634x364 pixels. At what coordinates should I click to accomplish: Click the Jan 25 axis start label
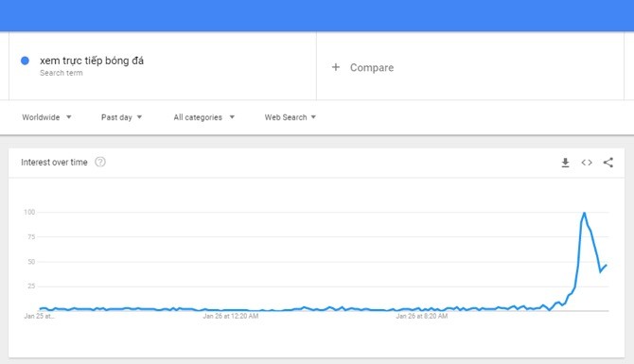(39, 316)
